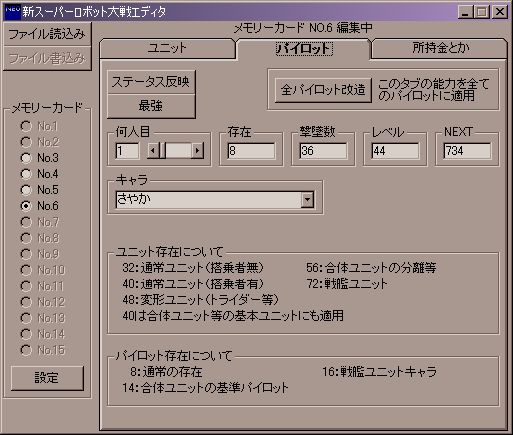Viewport: 513px width, 435px height.
Task: Click the 最強 button
Action: 151,106
